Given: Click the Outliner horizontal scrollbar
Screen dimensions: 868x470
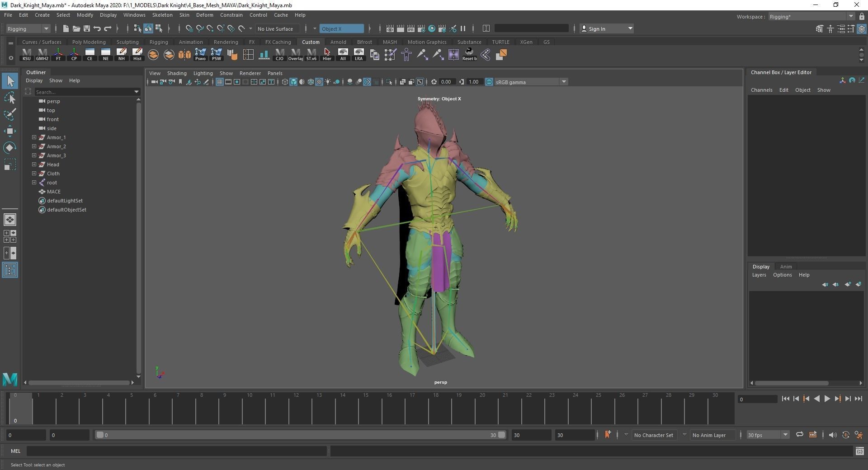Looking at the screenshot, I should coord(79,382).
